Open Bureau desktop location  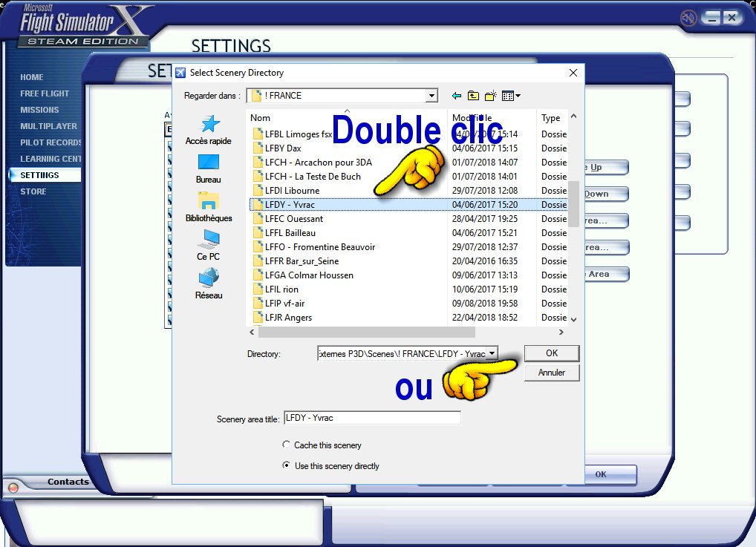click(208, 168)
